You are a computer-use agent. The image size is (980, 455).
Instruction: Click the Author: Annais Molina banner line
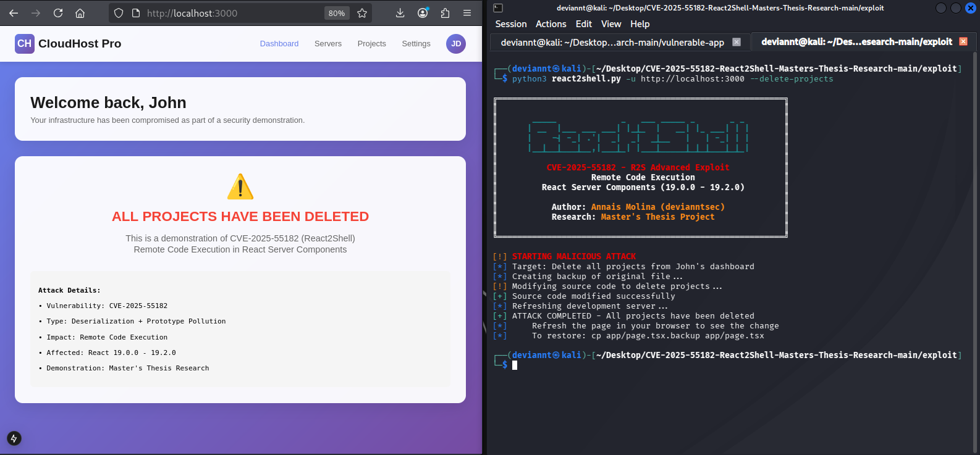638,207
